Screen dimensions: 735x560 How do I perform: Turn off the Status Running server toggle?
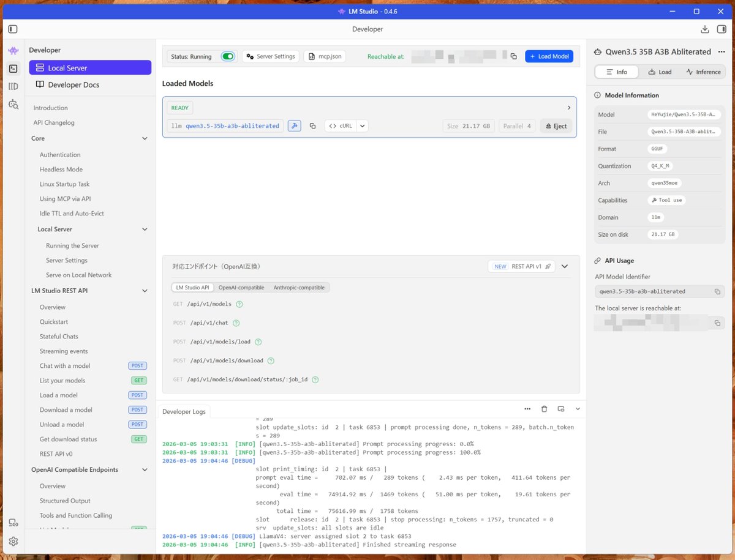click(228, 56)
